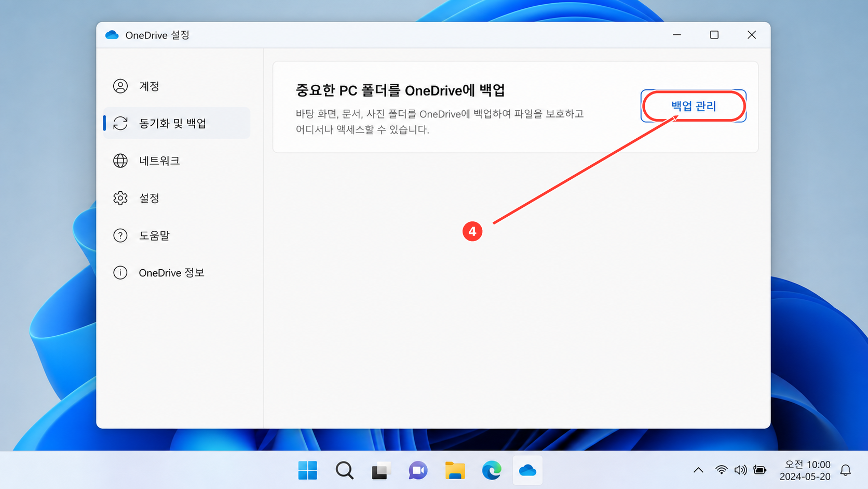Screen dimensions: 868x489
Task: Go to the 네트워크 settings page
Action: 177,161
